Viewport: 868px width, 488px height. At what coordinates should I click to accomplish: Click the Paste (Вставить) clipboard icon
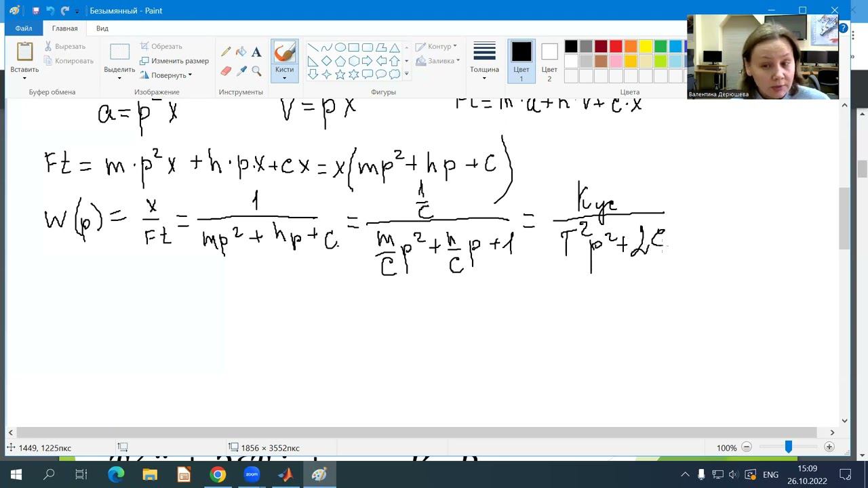[x=24, y=52]
